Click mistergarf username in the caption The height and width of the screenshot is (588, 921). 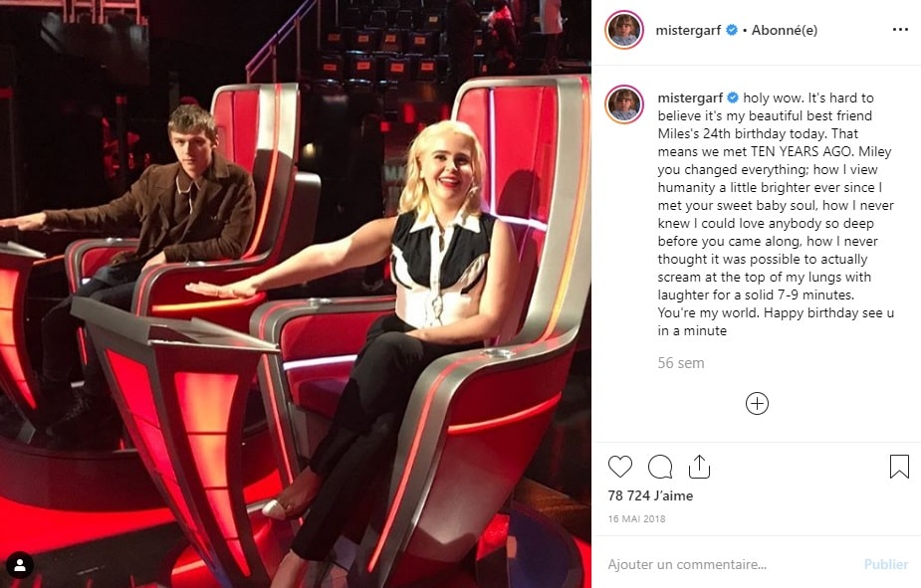[690, 98]
